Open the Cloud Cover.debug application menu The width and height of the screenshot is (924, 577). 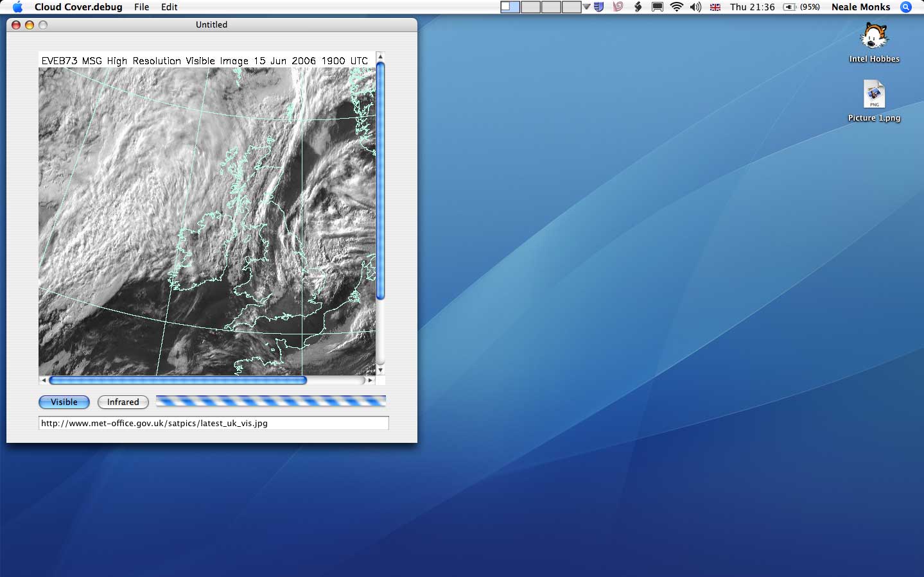coord(78,7)
